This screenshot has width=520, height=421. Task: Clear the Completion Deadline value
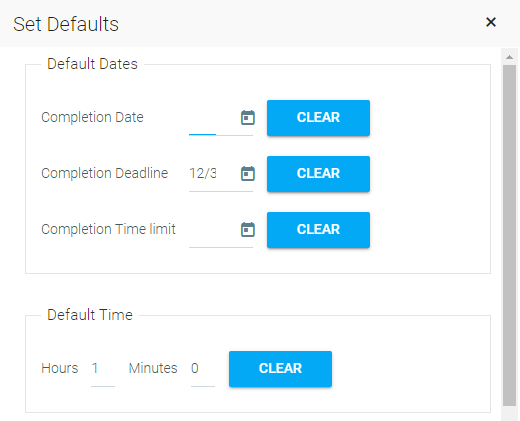[318, 174]
